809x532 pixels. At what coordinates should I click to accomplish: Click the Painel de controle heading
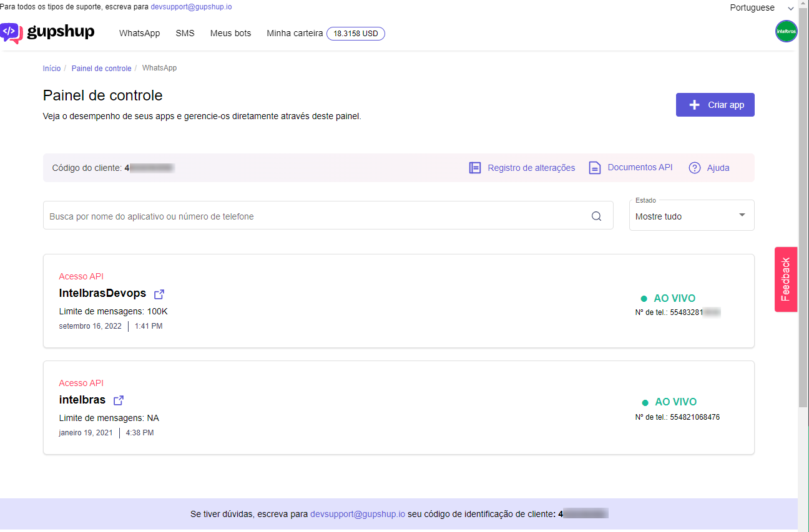(x=103, y=95)
